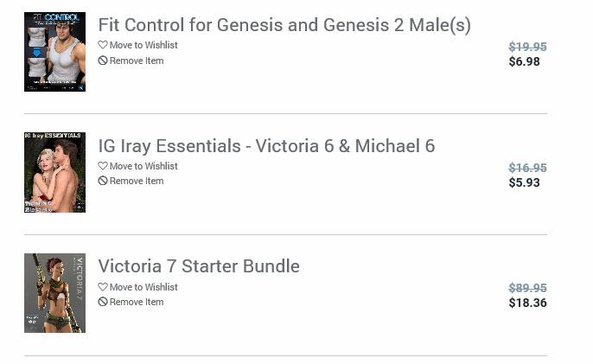Click the $6.98 discounted price
This screenshot has height=364, width=593.
pos(524,62)
